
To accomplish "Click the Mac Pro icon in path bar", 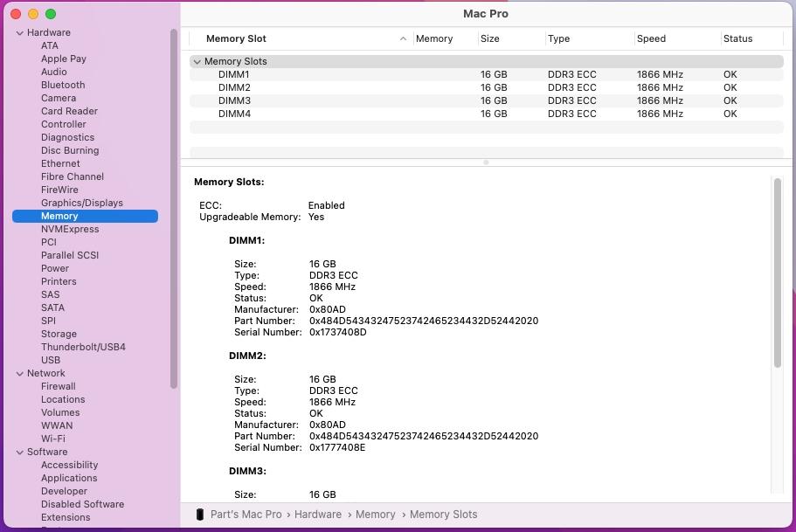I will click(x=200, y=515).
